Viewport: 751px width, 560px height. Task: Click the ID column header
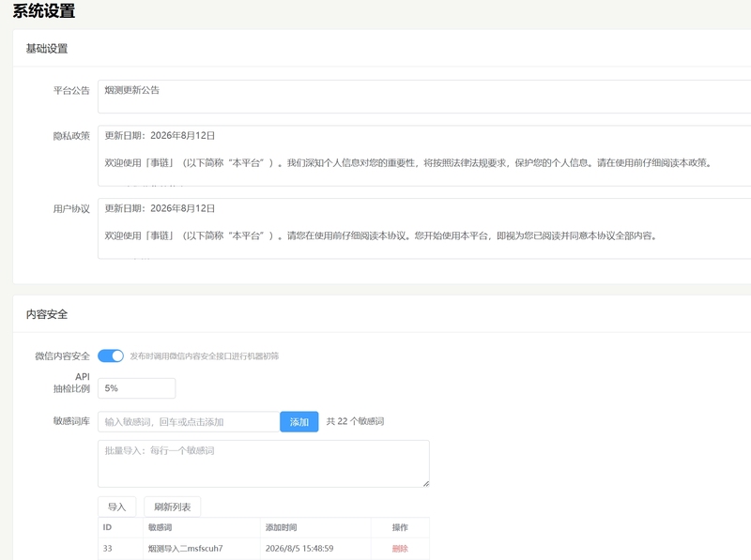pyautogui.click(x=107, y=527)
